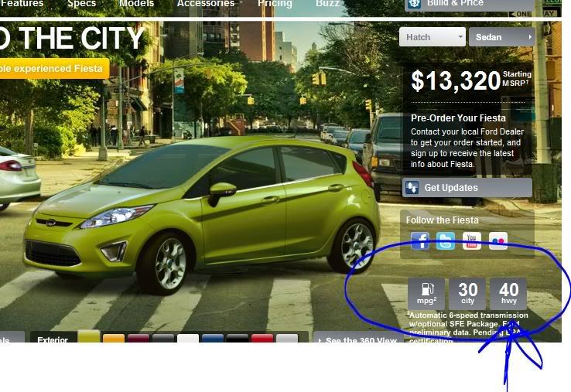This screenshot has width=571, height=392.
Task: Click the See the 360 View arrow
Action: pos(320,340)
